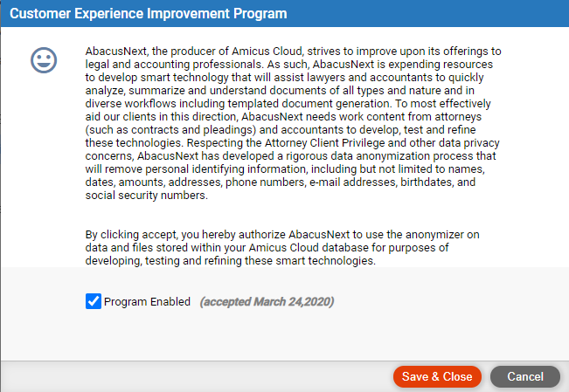Click empty area of the blue title bar

428,13
